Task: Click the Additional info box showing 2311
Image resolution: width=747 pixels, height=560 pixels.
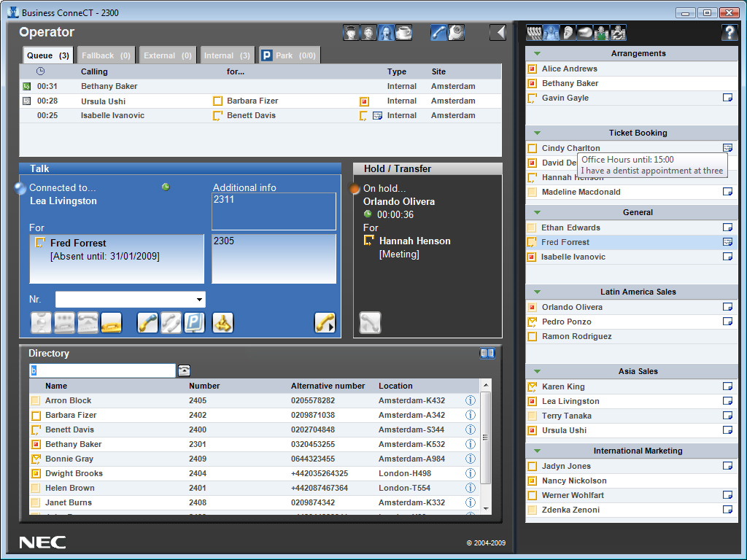Action: (274, 211)
